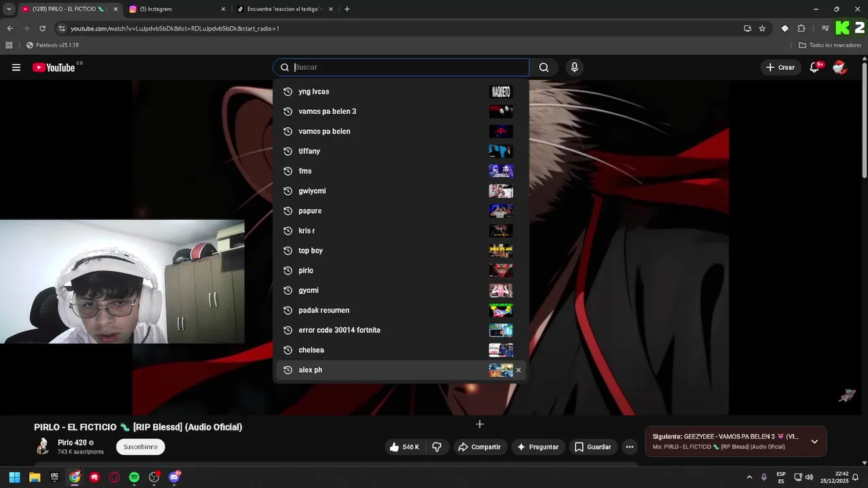Viewport: 868px width, 488px height.
Task: Click the Crear create button
Action: click(780, 67)
